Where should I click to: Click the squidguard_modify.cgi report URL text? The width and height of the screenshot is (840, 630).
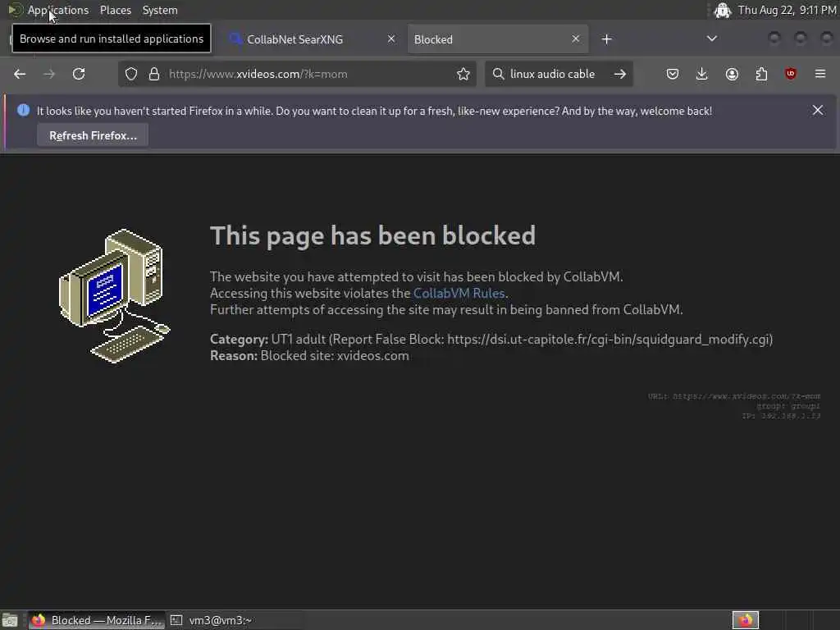pyautogui.click(x=609, y=339)
